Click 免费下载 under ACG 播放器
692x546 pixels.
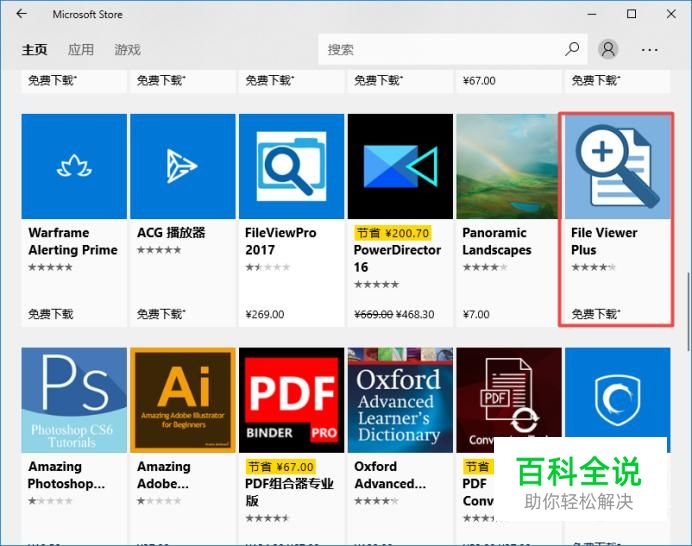click(161, 314)
